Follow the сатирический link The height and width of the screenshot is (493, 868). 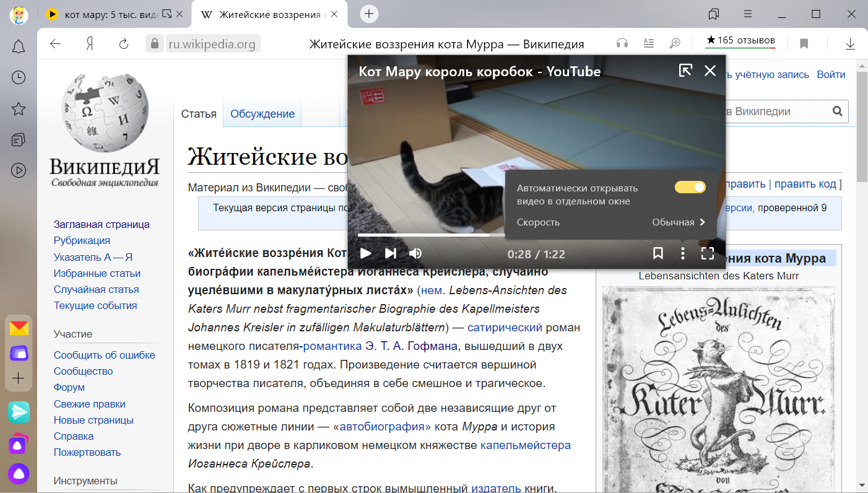pyautogui.click(x=505, y=327)
